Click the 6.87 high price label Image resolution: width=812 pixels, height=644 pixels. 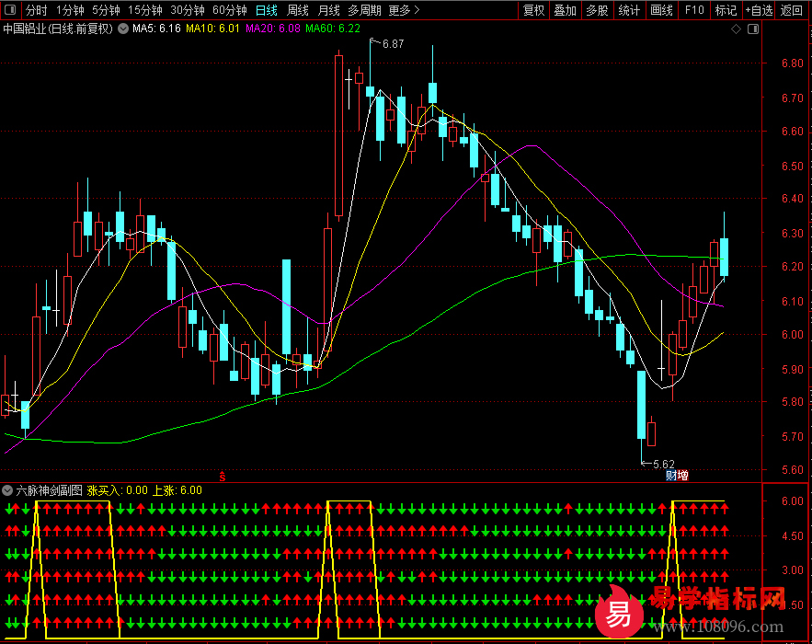pos(393,44)
